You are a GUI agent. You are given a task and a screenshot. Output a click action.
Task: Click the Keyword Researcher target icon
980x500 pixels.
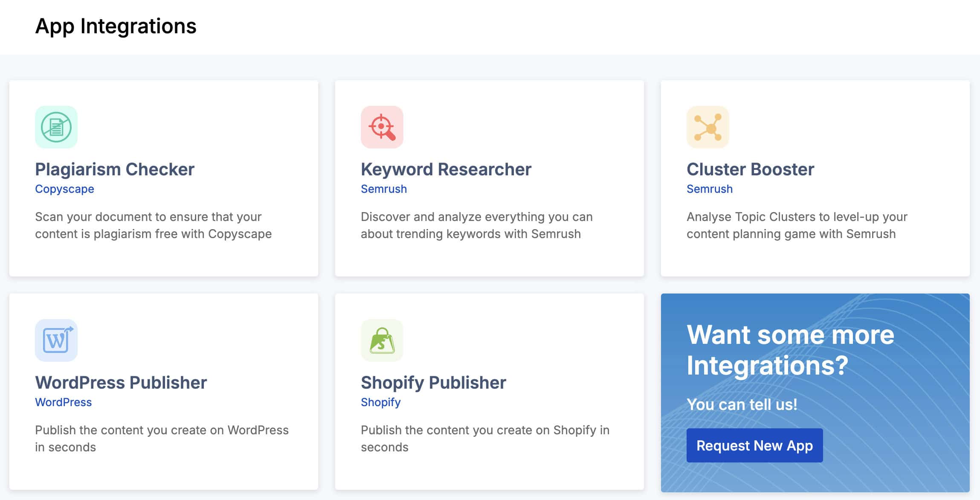point(382,127)
